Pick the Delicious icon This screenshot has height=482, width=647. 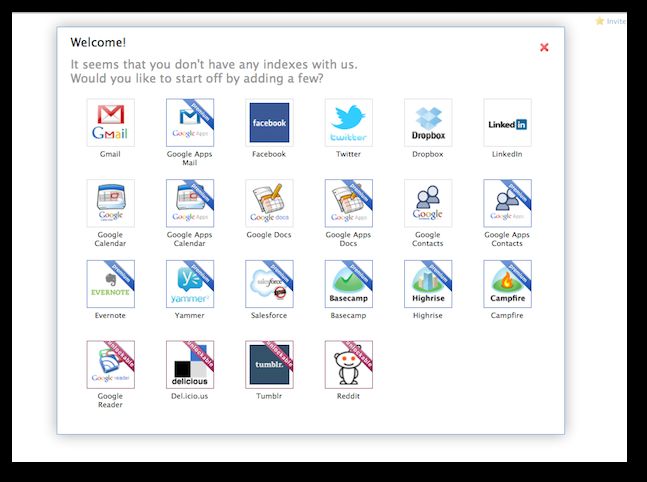[x=190, y=364]
